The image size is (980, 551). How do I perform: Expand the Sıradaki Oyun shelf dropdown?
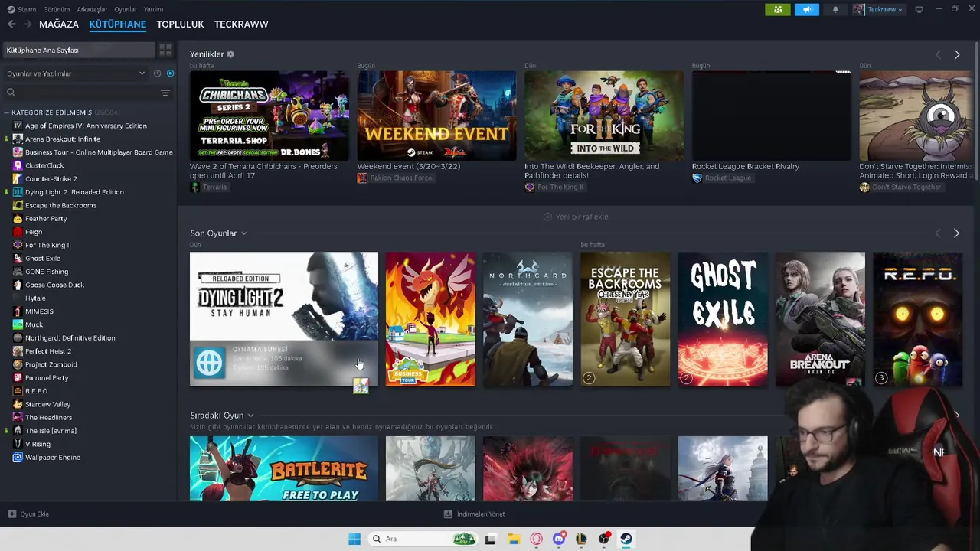(250, 416)
